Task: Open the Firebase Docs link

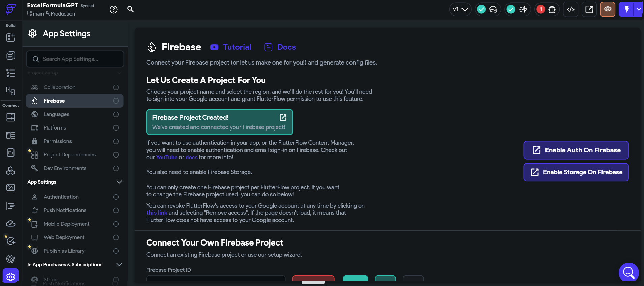Action: (280, 47)
